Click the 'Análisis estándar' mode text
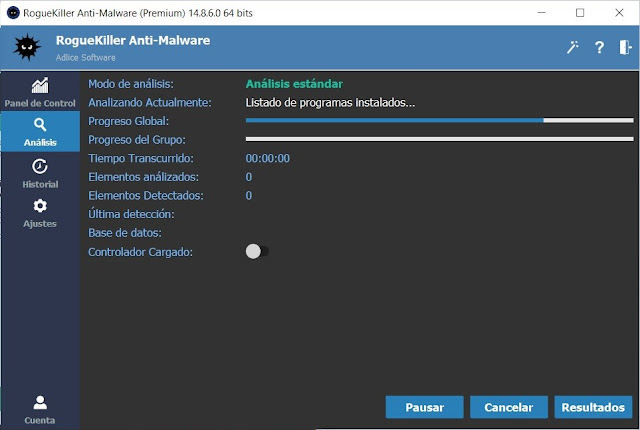Screen dimensions: 640x430 click(x=294, y=84)
